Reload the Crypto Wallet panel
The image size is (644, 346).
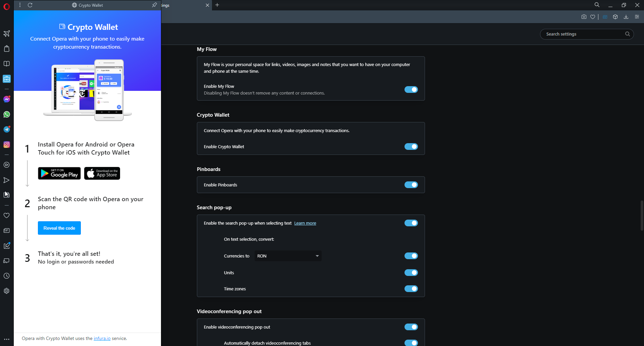pos(30,5)
